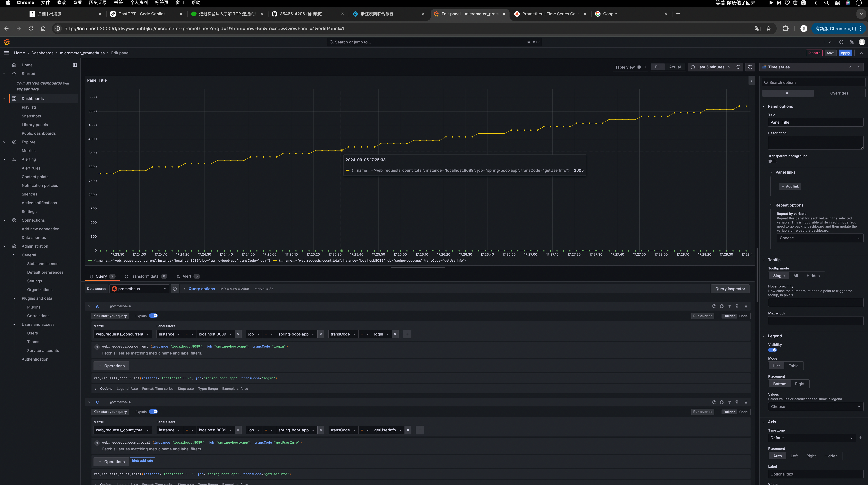Viewport: 868px width, 485px height.
Task: Duplicate query A using the copy icon
Action: 721,306
